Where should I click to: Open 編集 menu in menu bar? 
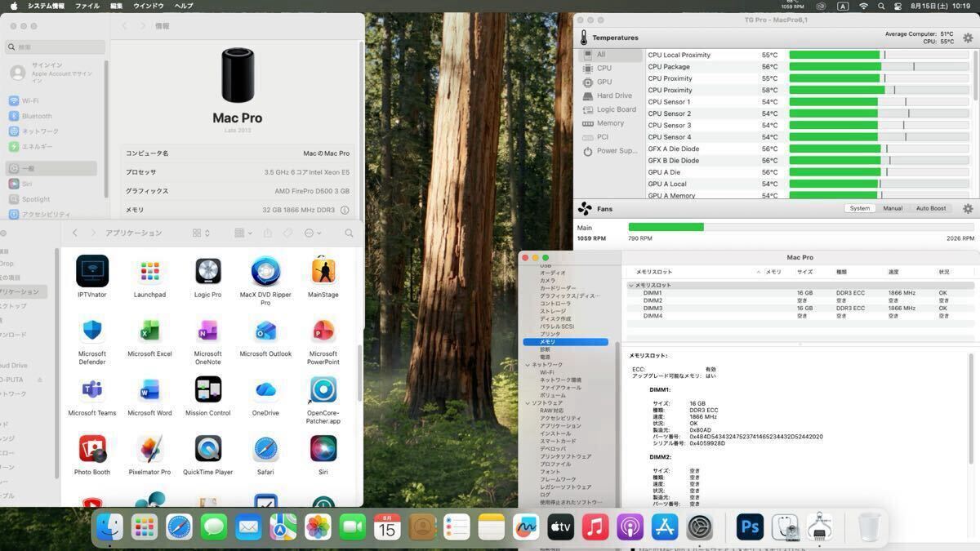(x=117, y=6)
